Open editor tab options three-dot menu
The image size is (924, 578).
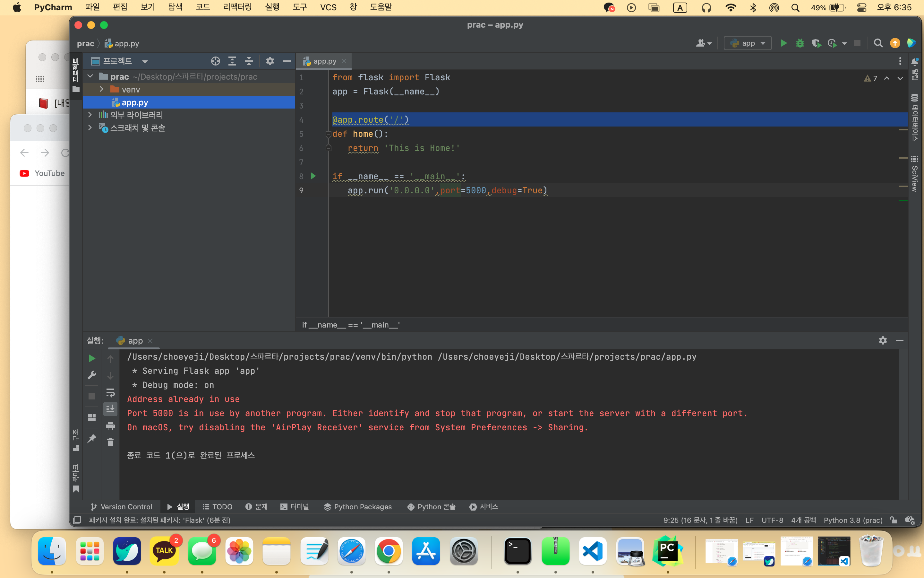tap(900, 61)
